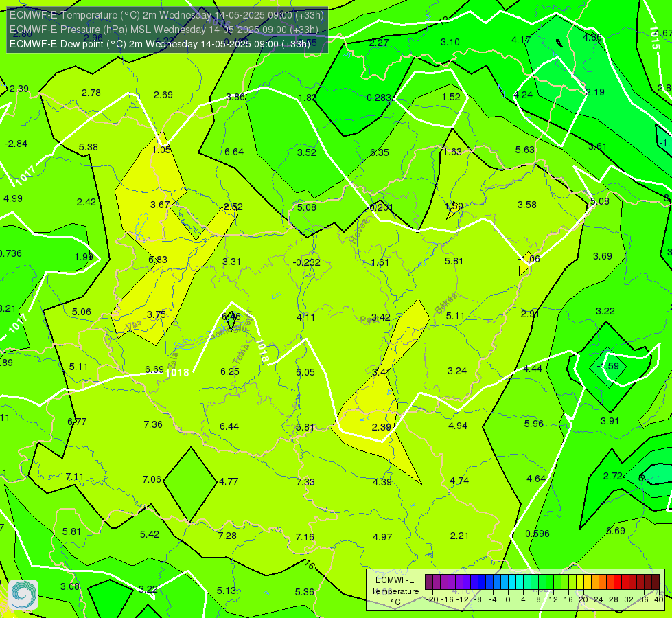Click the dew point value 5.13
Image resolution: width=672 pixels, height=618 pixels.
coord(227,591)
